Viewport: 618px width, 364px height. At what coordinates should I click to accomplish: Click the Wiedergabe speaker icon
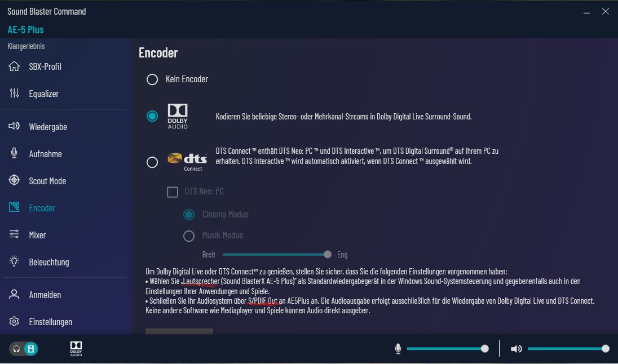(14, 126)
